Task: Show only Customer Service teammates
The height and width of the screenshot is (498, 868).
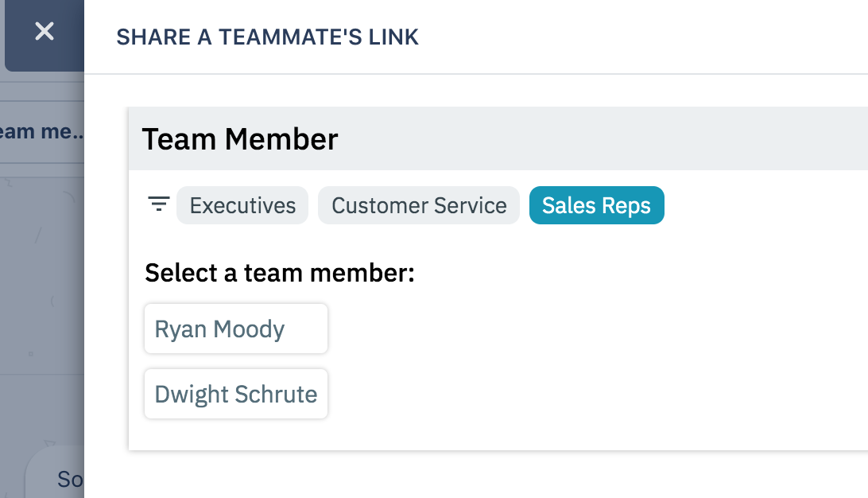Action: [419, 206]
